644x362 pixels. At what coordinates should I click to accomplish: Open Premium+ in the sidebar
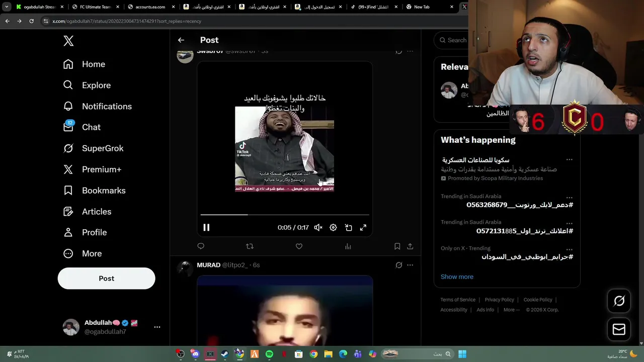(93, 169)
